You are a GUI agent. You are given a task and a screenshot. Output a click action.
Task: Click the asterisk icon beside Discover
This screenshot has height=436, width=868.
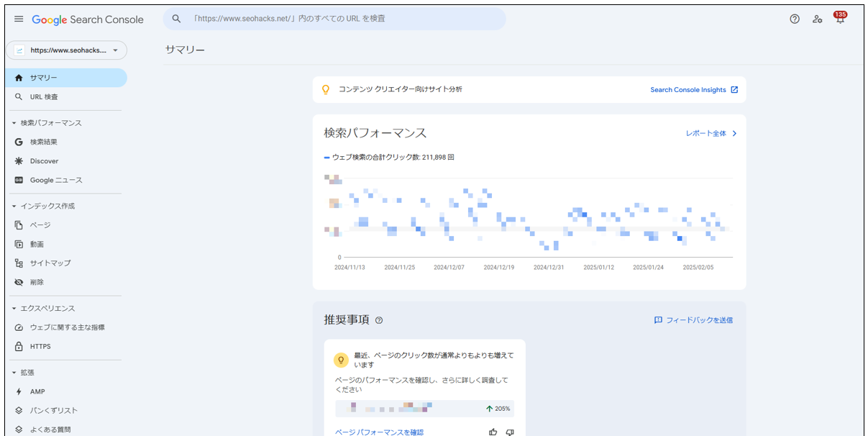19,161
